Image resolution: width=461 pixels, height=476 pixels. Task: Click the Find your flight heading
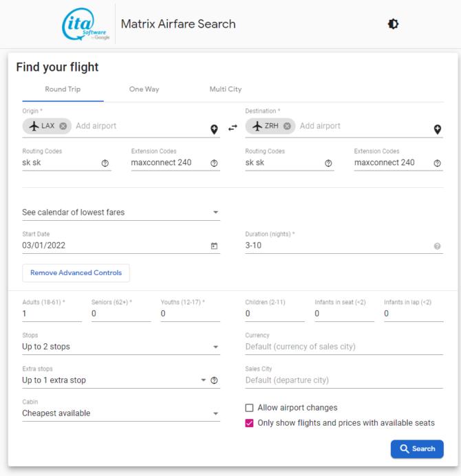(57, 67)
